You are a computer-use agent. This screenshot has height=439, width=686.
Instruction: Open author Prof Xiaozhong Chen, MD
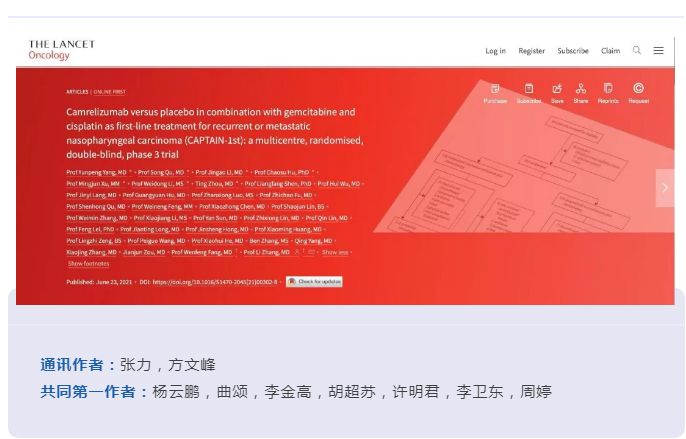pyautogui.click(x=232, y=207)
